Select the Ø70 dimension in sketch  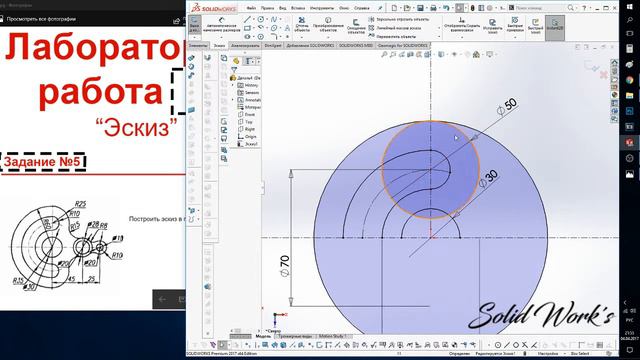285,266
